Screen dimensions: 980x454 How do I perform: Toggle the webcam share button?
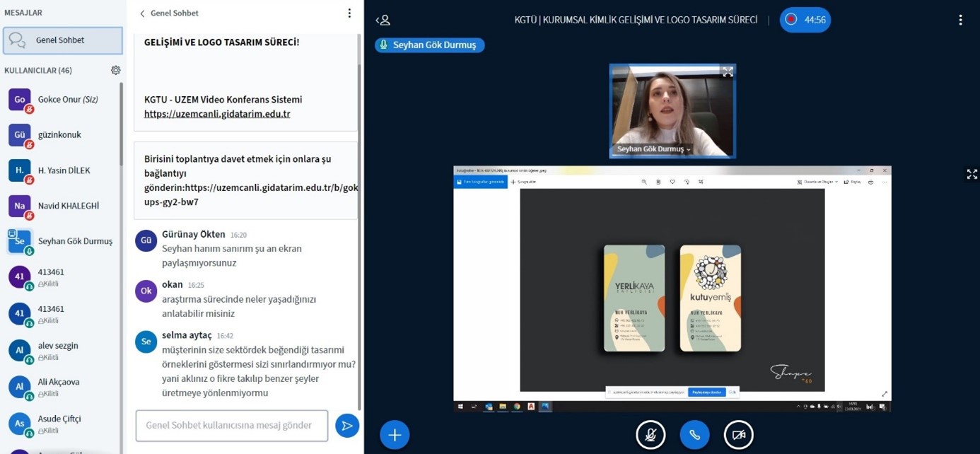[x=738, y=435]
